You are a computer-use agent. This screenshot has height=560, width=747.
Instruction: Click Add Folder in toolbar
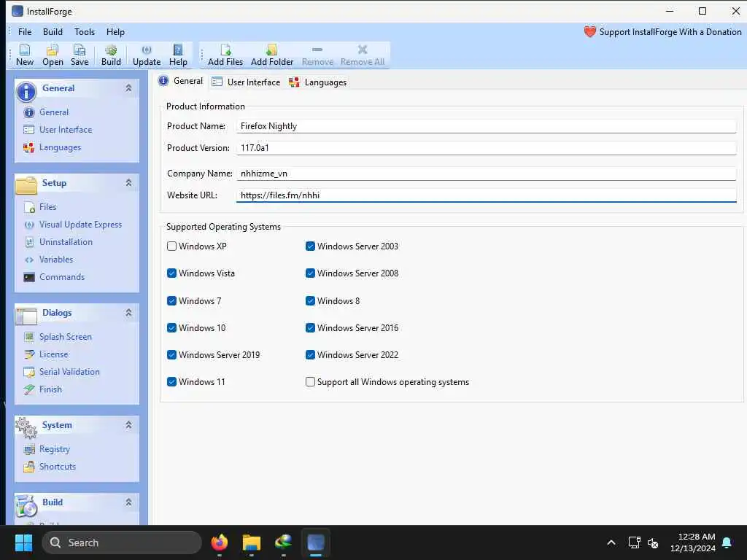pyautogui.click(x=272, y=55)
